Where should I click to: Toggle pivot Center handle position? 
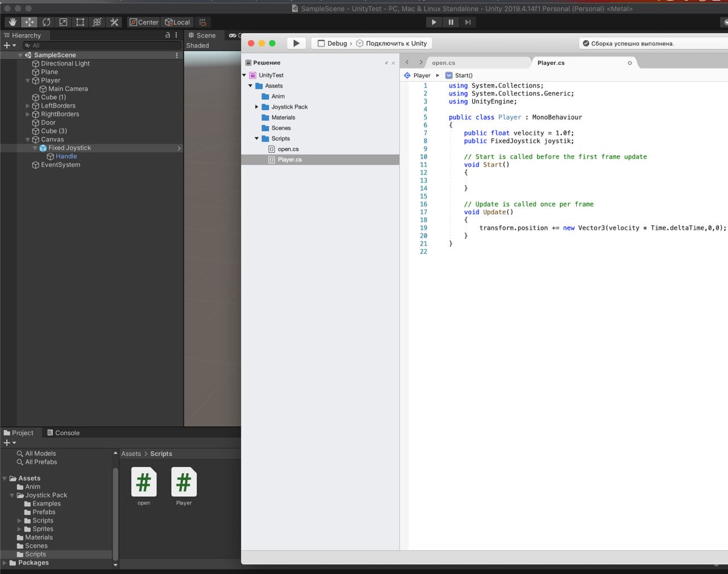144,22
